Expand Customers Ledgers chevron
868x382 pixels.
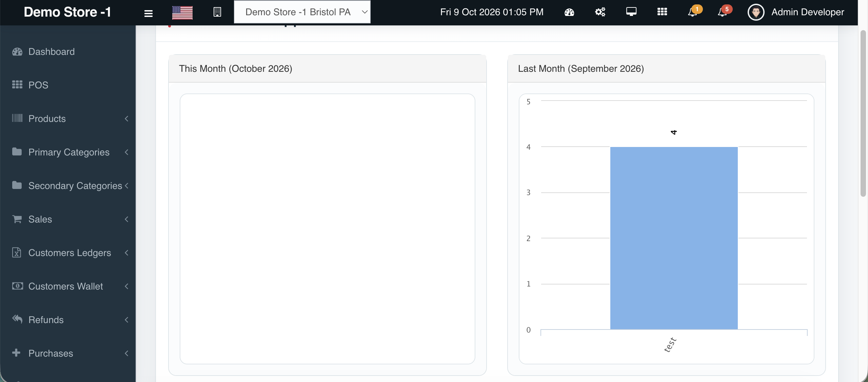pyautogui.click(x=126, y=253)
